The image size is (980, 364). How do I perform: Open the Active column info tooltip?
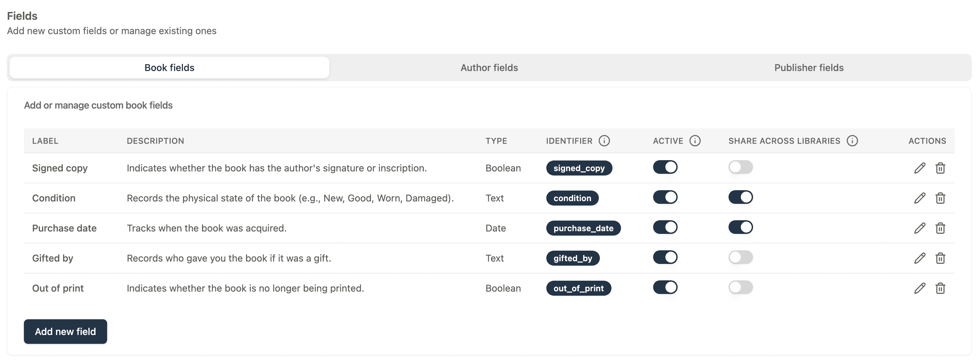(x=696, y=140)
